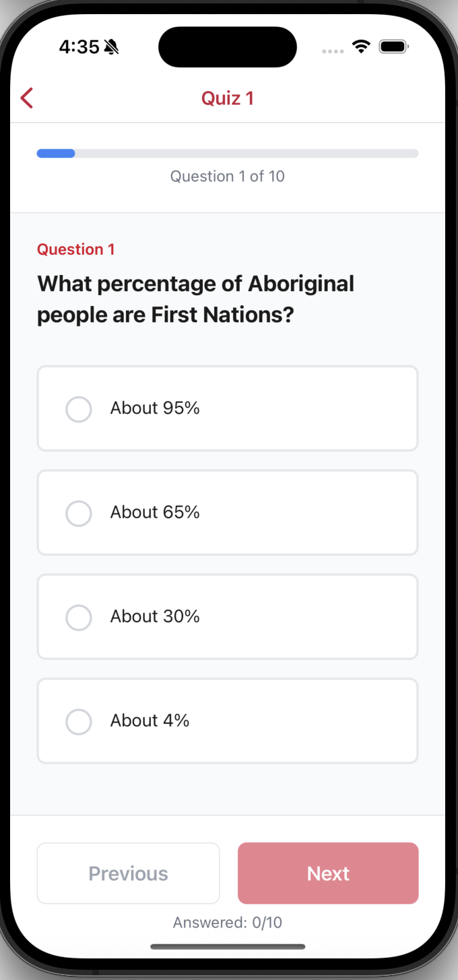Tap the clock showing 4:35

(x=81, y=47)
